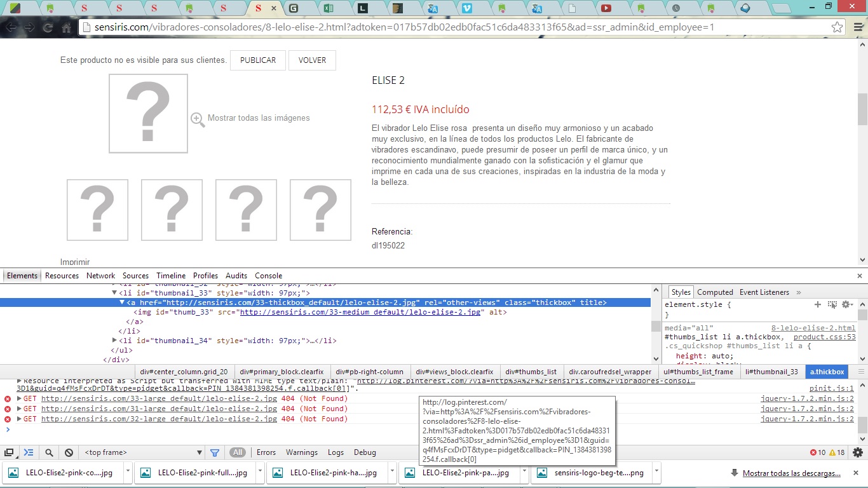
Task: Click the Imprimir link
Action: pyautogui.click(x=75, y=262)
